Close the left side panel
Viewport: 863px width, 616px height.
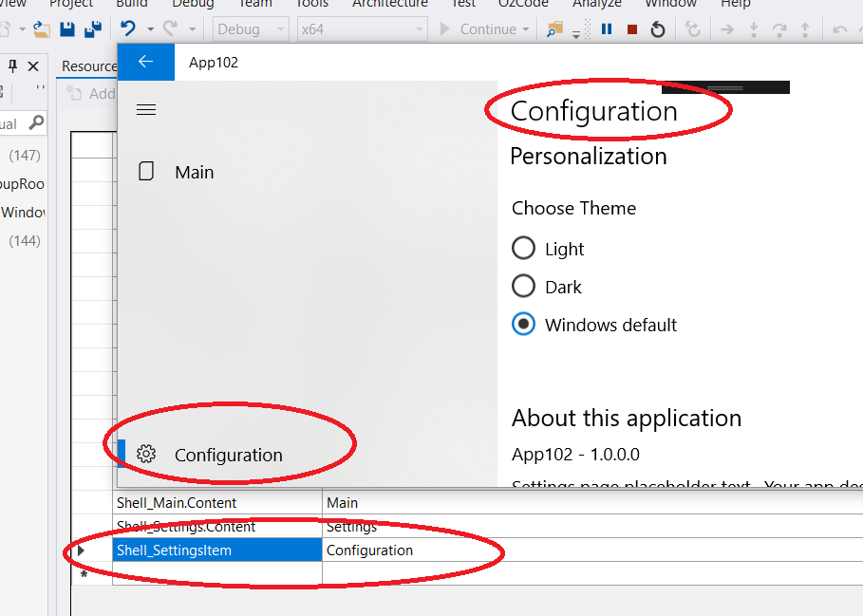[x=33, y=66]
